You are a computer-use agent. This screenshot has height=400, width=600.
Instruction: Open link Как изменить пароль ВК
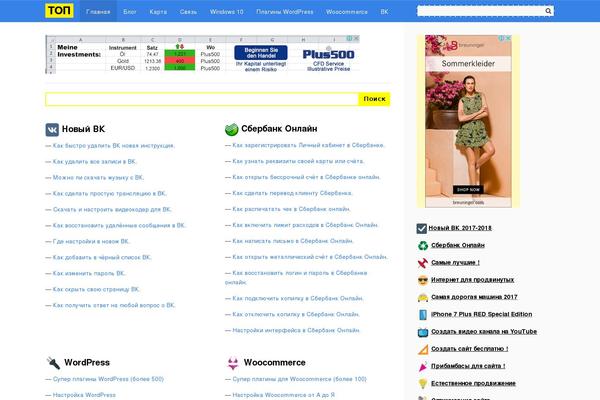[x=89, y=273]
